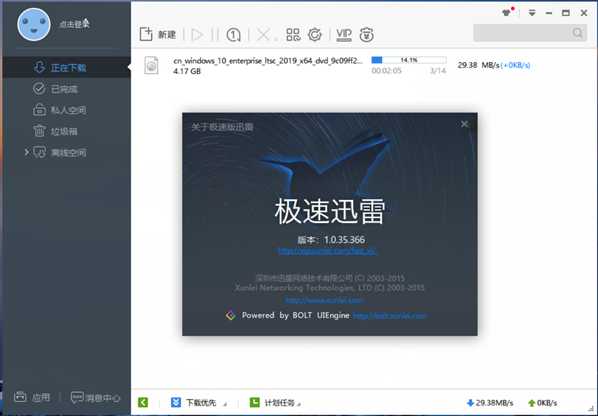Open the 下载优先 download priority dropdown
The height and width of the screenshot is (416, 598).
click(x=198, y=403)
